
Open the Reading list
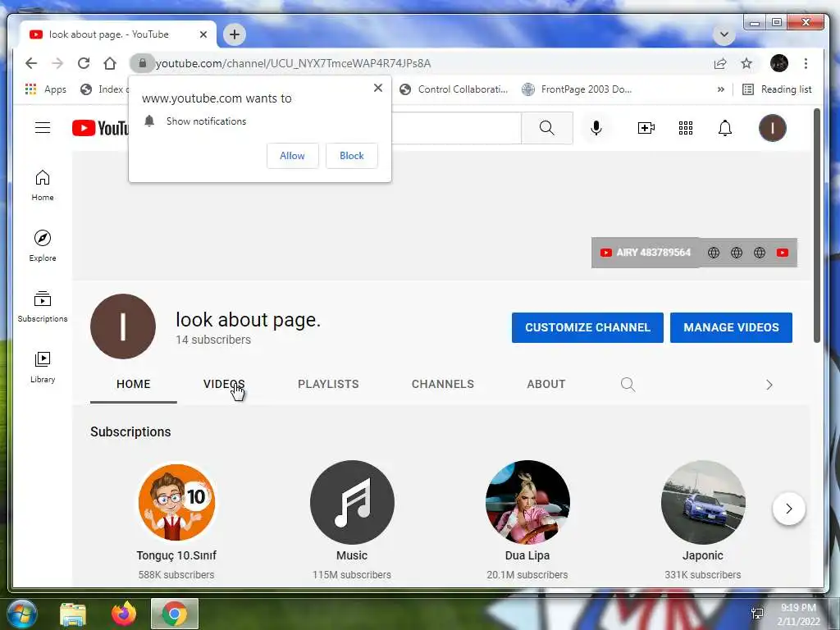pyautogui.click(x=777, y=89)
